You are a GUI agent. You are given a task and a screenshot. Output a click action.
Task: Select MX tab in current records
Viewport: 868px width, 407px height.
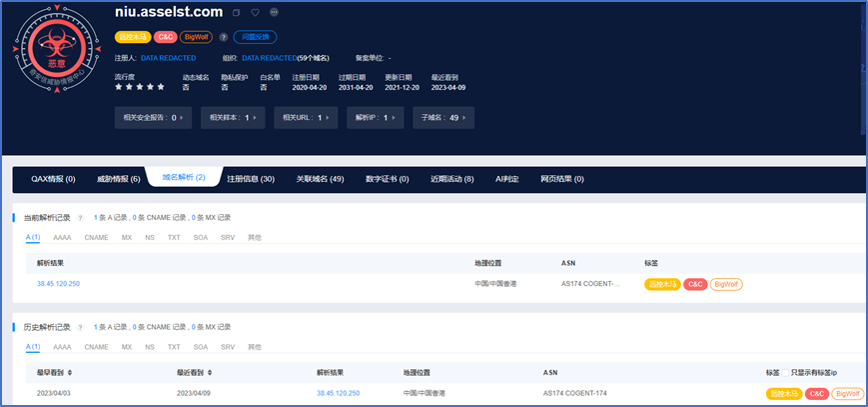coord(127,237)
